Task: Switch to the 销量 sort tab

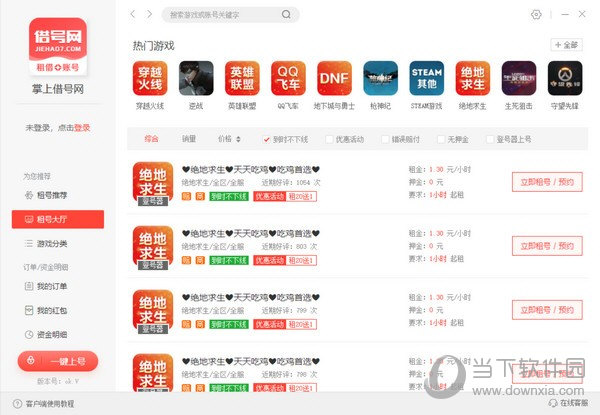Action: pos(189,139)
